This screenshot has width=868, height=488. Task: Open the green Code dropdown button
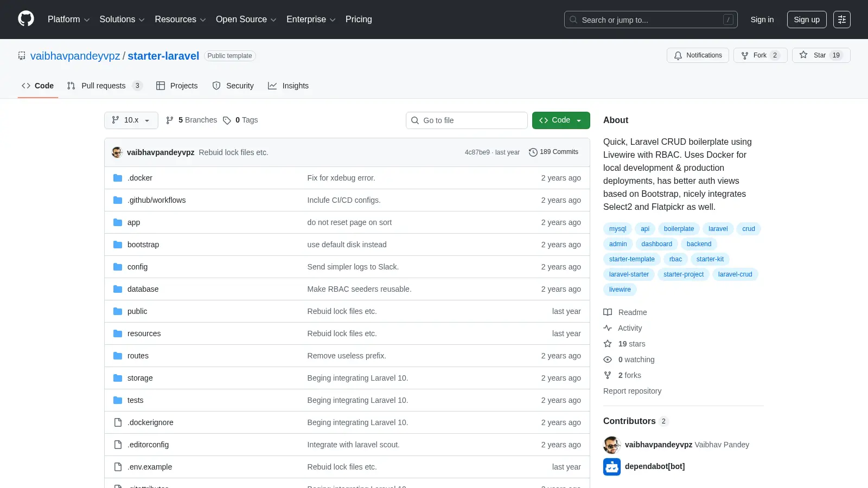(x=561, y=120)
